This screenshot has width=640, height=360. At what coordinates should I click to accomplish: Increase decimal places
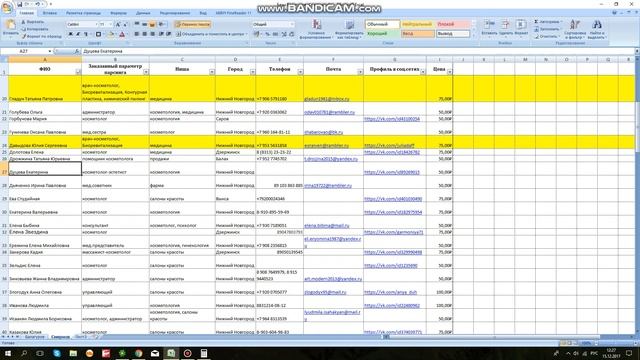click(x=284, y=34)
